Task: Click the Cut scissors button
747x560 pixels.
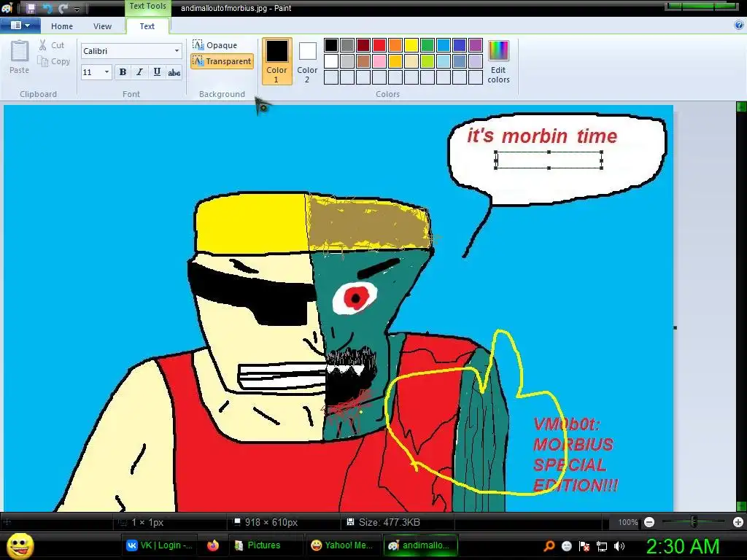Action: [52, 45]
